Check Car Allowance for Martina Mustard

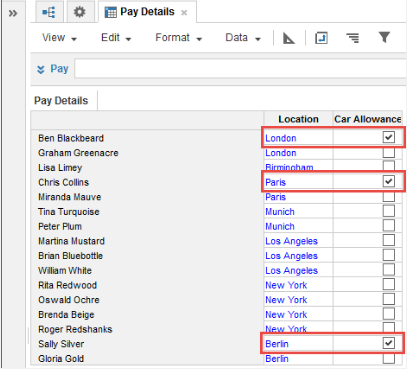coord(389,240)
